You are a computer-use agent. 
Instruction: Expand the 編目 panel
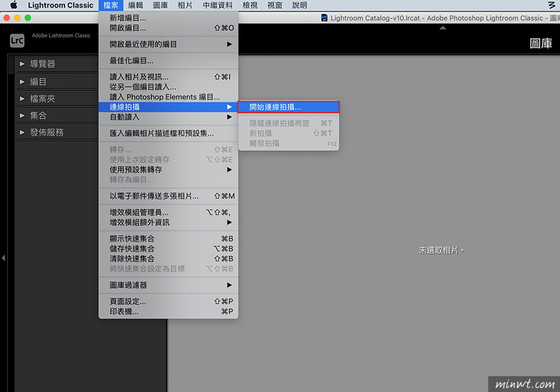coord(22,82)
